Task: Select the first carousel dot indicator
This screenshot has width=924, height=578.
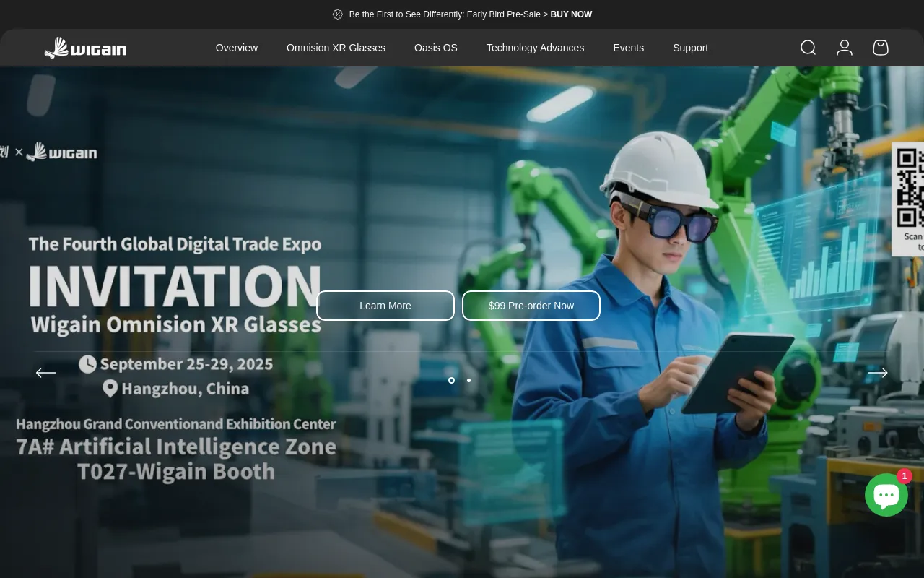Action: [x=451, y=380]
